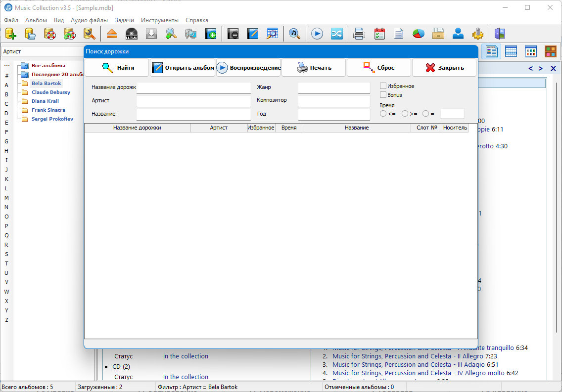Viewport: 562px width, 392px height.
Task: Click the blue play button in toolbar
Action: point(317,34)
